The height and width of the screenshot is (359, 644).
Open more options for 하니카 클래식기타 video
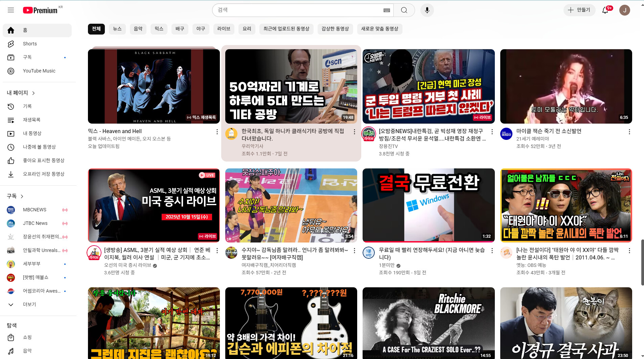coord(354,131)
